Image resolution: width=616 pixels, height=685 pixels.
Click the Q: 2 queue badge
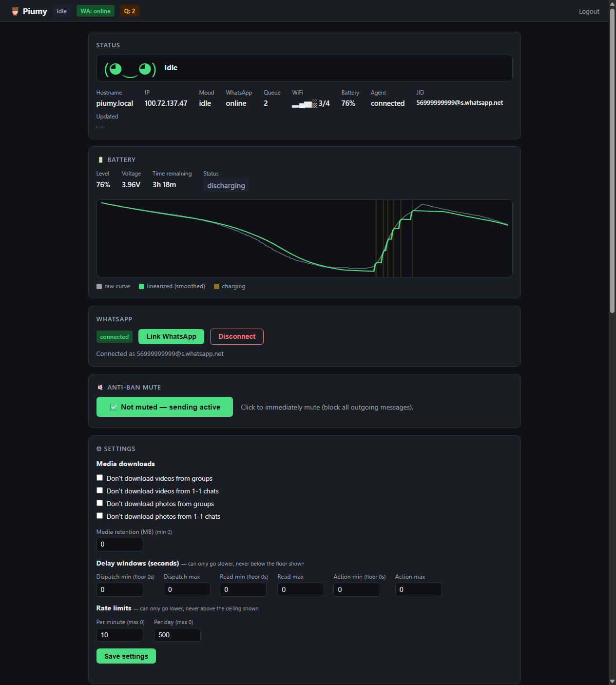130,11
